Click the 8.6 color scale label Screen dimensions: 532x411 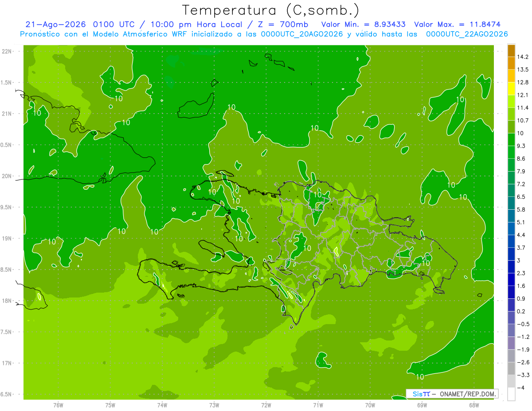pos(521,159)
